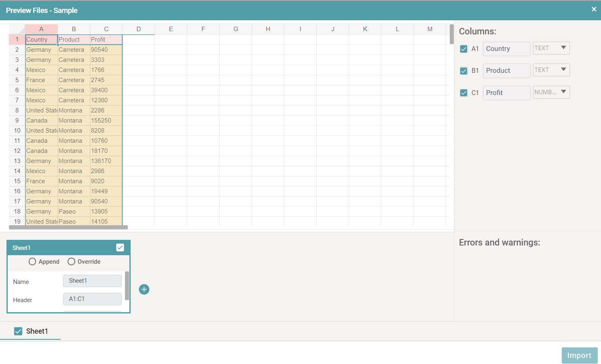Select row 9 header in grid
601x364 pixels.
17,121
